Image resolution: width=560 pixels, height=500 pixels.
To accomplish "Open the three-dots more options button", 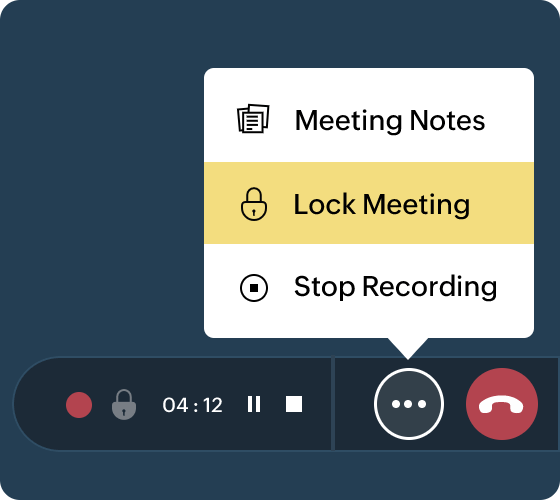I will pyautogui.click(x=409, y=404).
